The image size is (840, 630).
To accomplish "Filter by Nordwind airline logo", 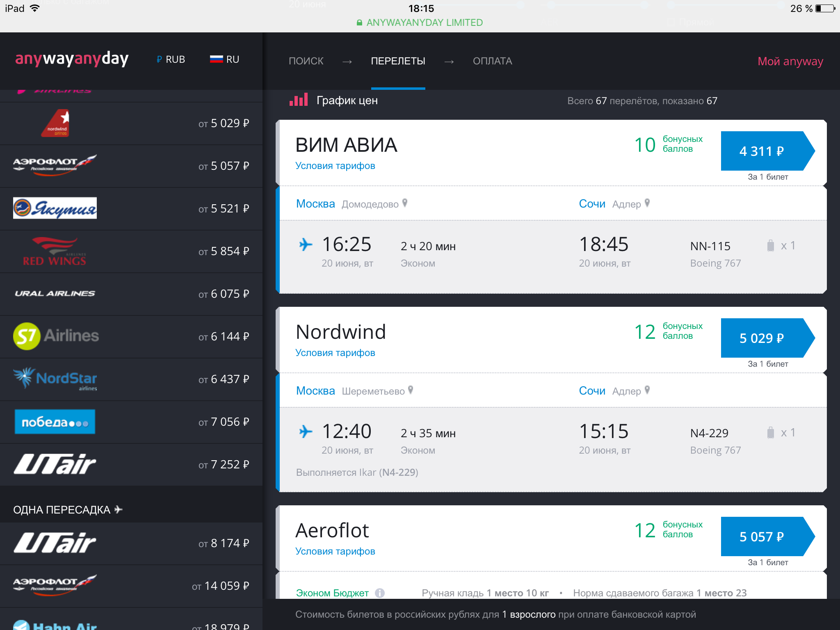I will [x=55, y=123].
